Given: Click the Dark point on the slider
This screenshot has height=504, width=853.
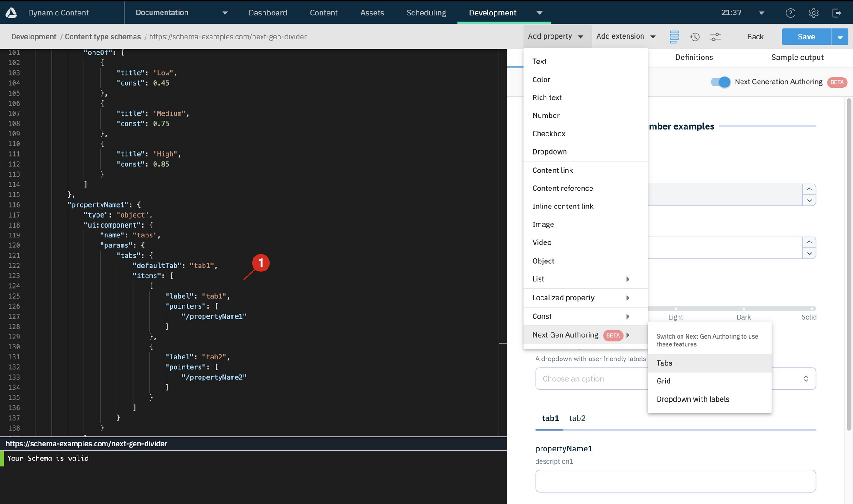Looking at the screenshot, I should pos(744,309).
